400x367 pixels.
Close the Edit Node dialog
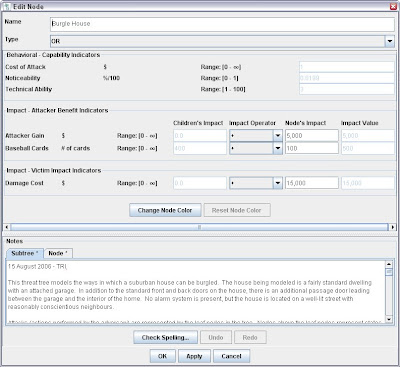(x=393, y=6)
